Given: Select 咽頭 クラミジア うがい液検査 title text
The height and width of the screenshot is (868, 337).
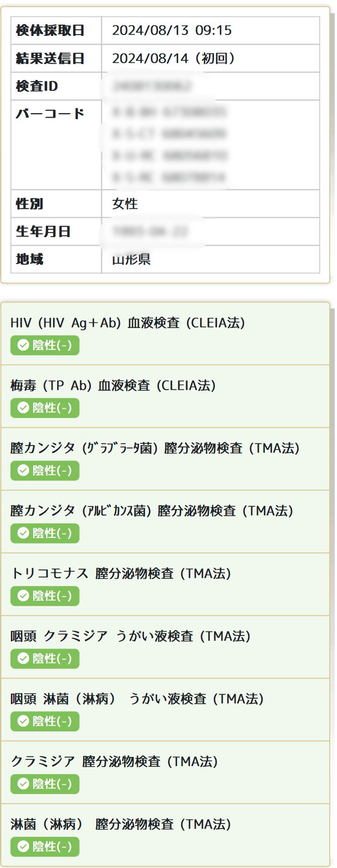Looking at the screenshot, I should point(131,636).
